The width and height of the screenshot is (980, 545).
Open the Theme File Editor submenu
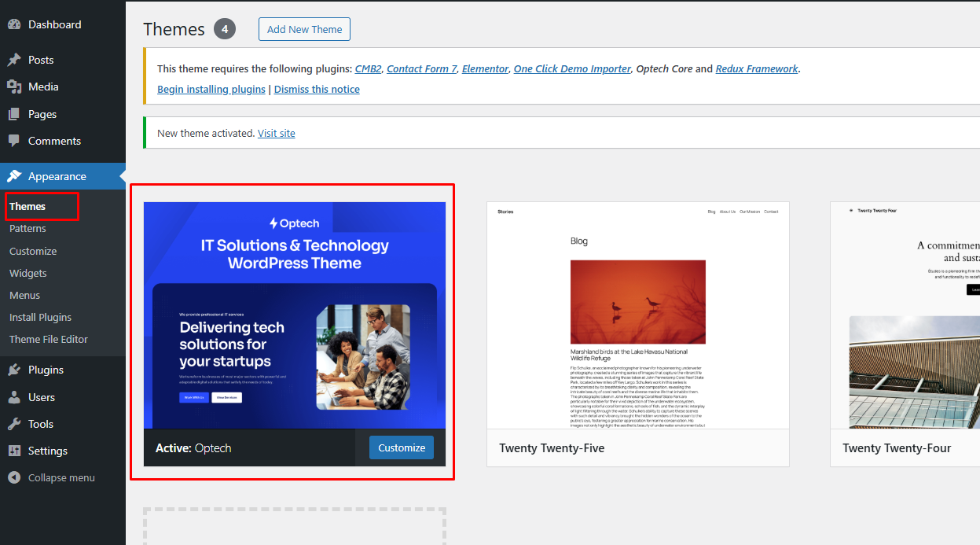coord(49,339)
